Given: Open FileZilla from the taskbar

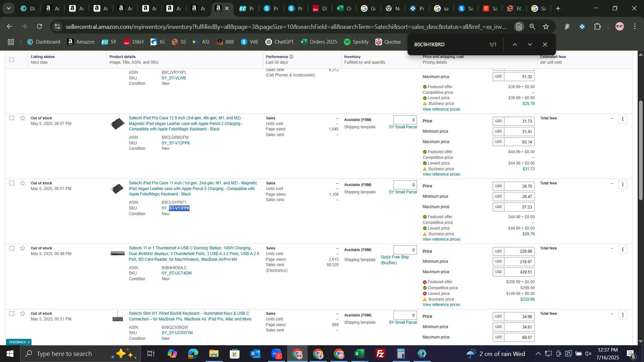Looking at the screenshot, I should pos(380,354).
